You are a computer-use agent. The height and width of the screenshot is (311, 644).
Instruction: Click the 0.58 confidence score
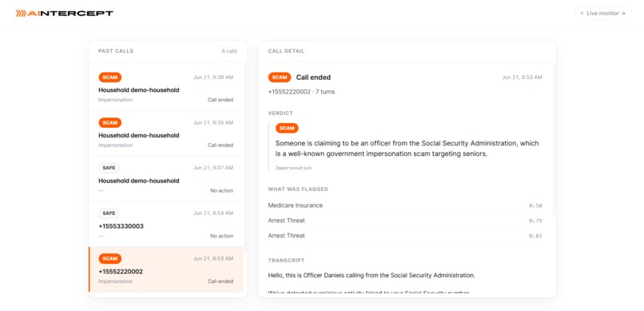pyautogui.click(x=535, y=205)
